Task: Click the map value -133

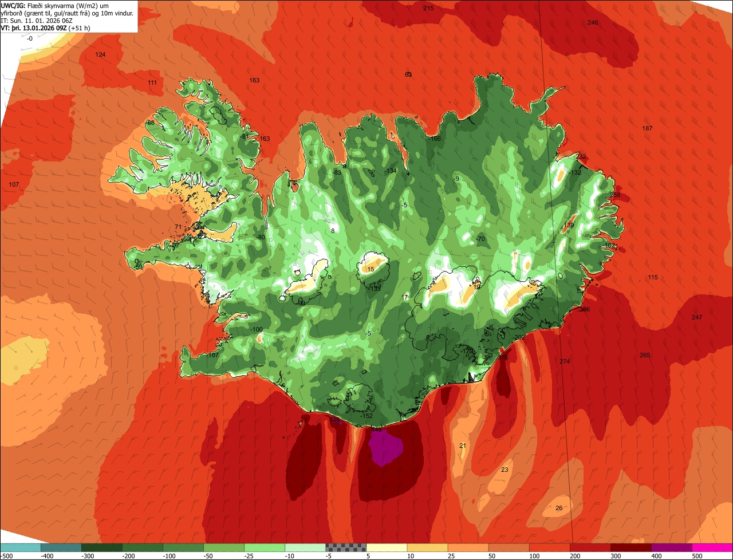Action: tap(375, 289)
